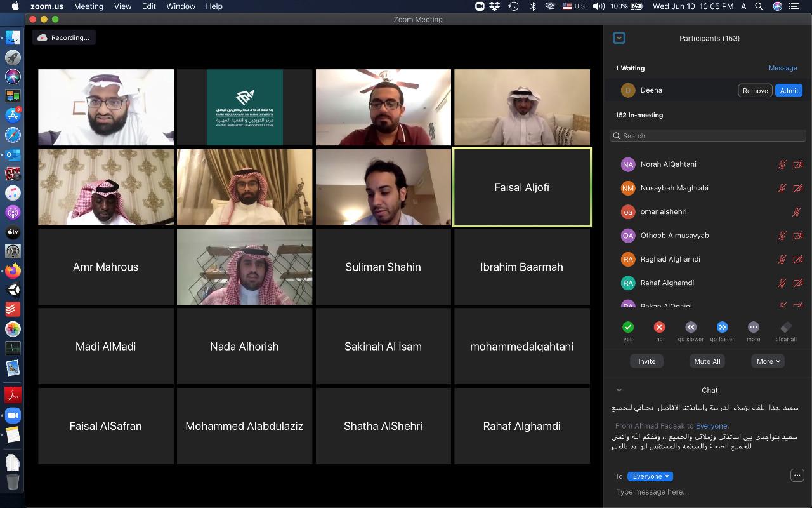Admit Deena from the waiting room
This screenshot has height=508, width=812.
[789, 91]
